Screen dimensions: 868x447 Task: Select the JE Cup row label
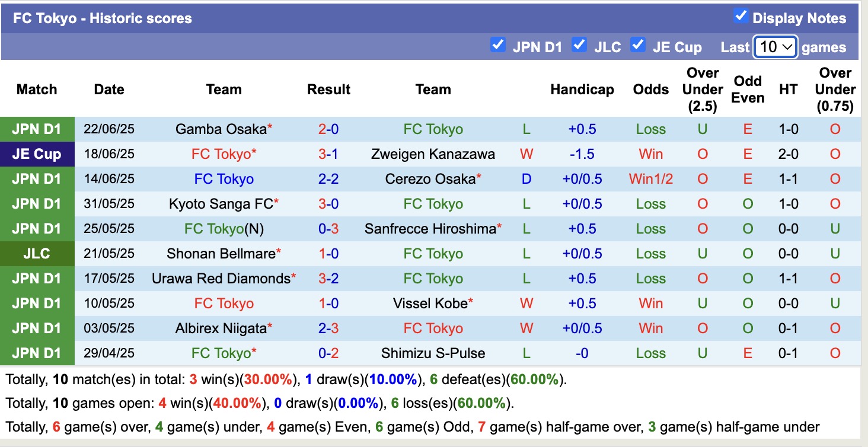pyautogui.click(x=37, y=154)
